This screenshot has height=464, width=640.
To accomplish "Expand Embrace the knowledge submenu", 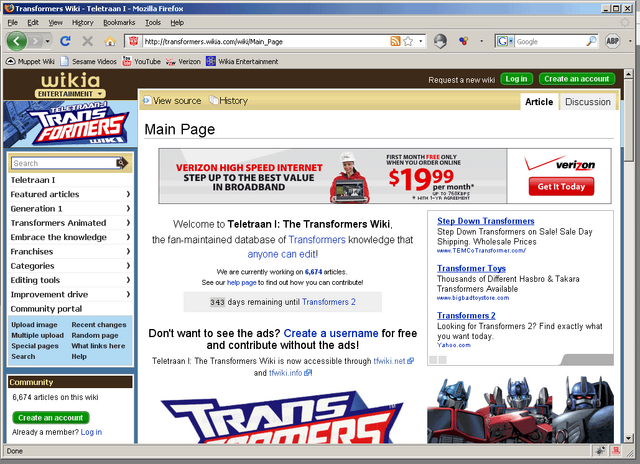I will 128,237.
